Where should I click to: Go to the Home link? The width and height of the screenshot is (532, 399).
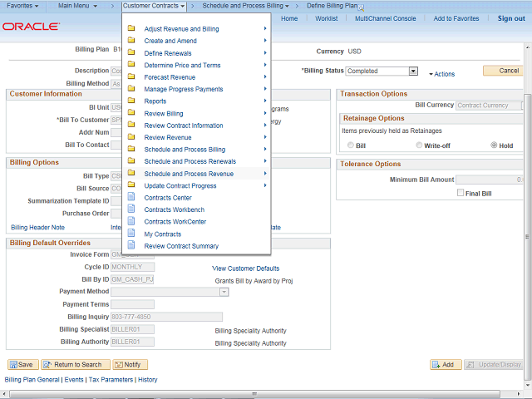tap(289, 18)
